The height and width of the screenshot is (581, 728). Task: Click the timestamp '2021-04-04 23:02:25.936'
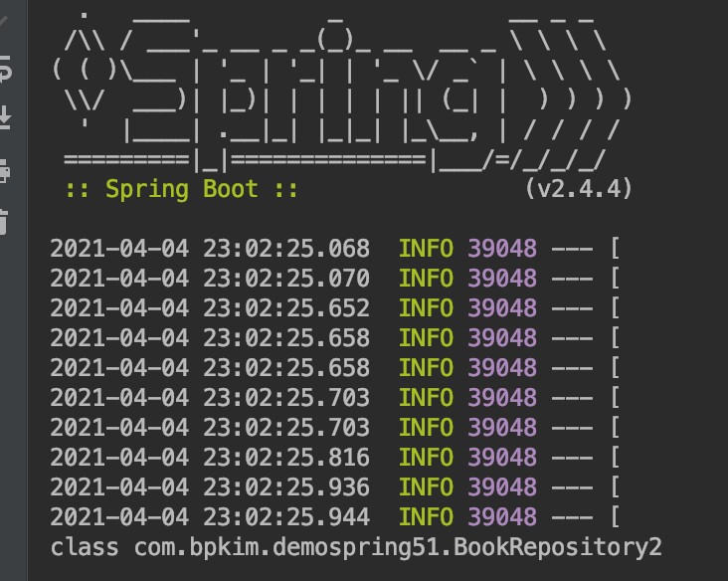tap(210, 486)
